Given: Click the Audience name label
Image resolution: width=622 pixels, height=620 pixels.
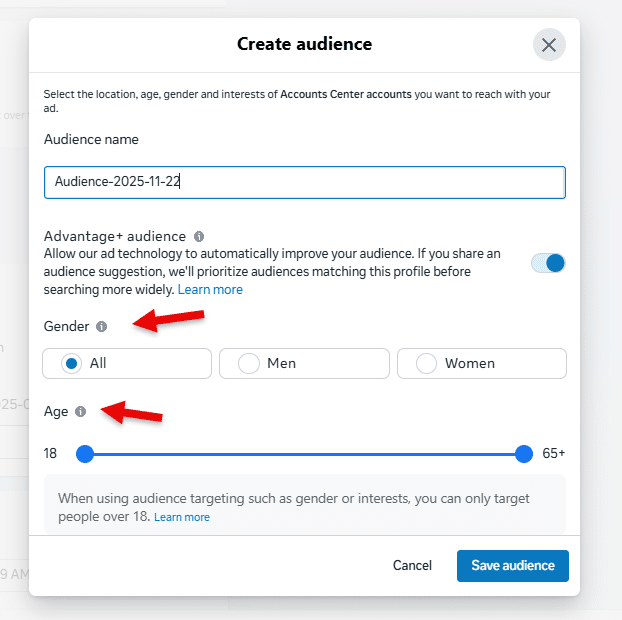Looking at the screenshot, I should tap(91, 140).
